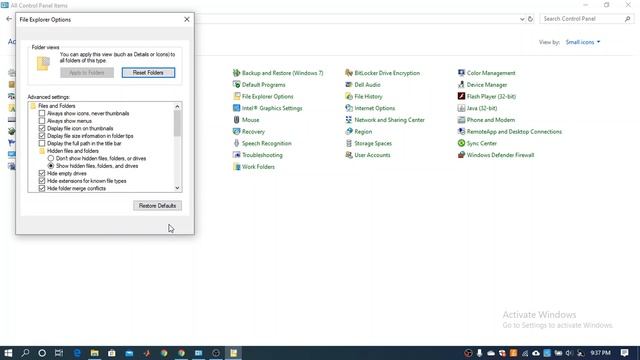The image size is (640, 360).
Task: Open Phone and Modem item
Action: (x=486, y=120)
